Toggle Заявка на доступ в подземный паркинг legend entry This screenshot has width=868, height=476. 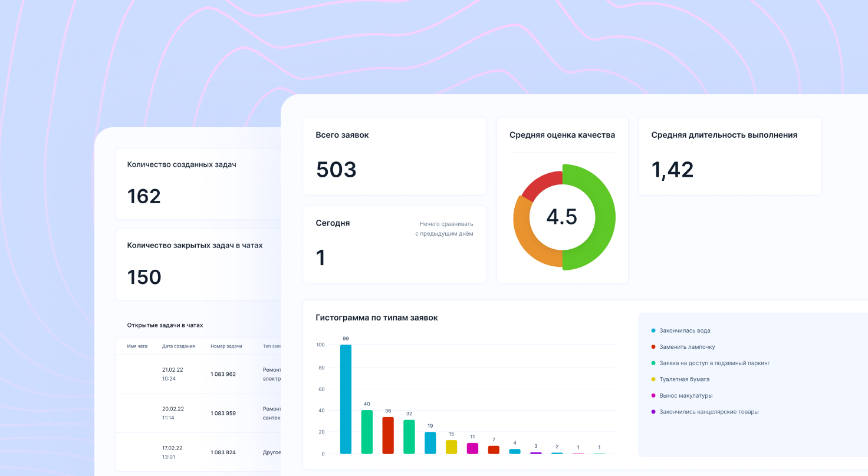(x=714, y=363)
